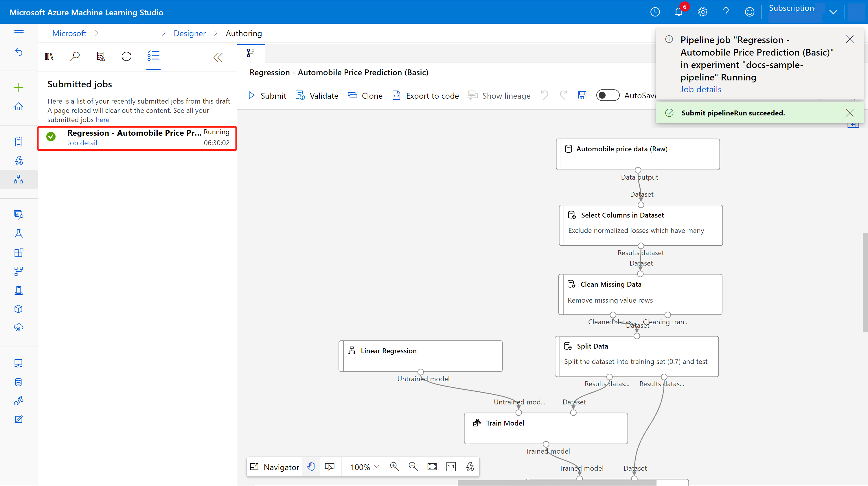Select the Automobile price data (Raw) node

coord(637,154)
